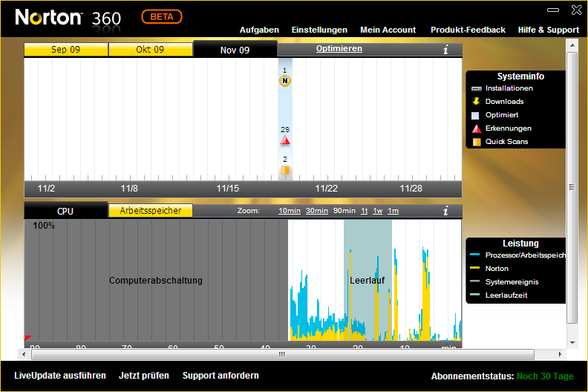
Task: Click the Computerabschaltung region in CPU graph
Action: pyautogui.click(x=156, y=280)
